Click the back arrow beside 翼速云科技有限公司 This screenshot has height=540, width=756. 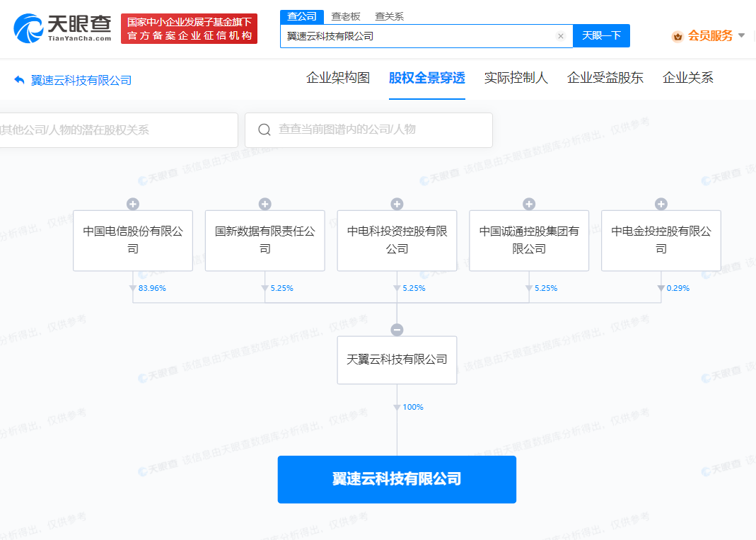point(19,80)
